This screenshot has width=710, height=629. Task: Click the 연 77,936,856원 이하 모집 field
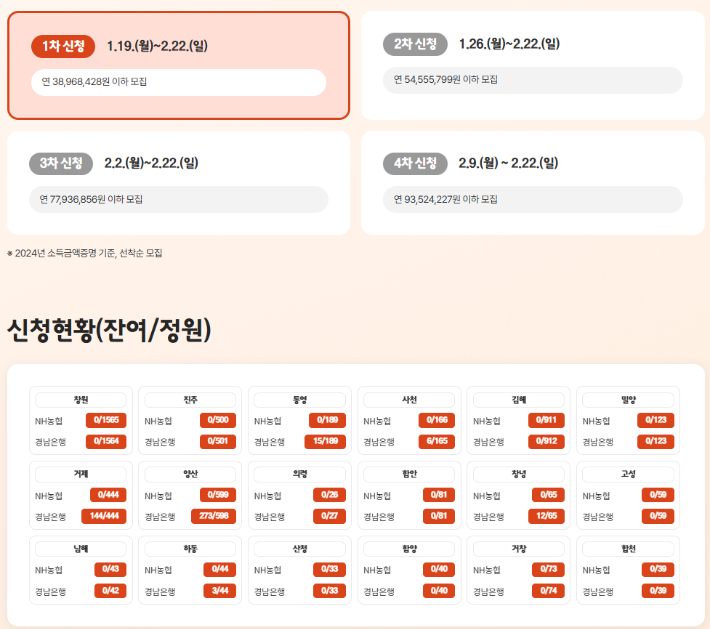click(178, 199)
